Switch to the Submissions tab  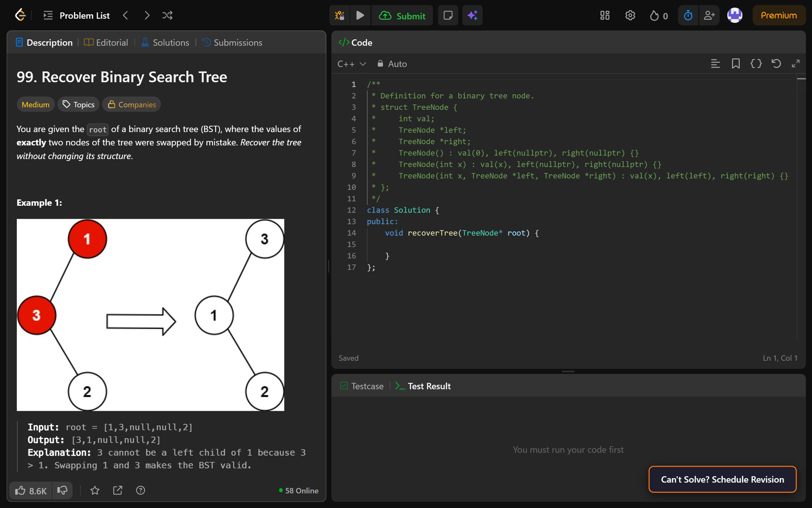pos(232,43)
